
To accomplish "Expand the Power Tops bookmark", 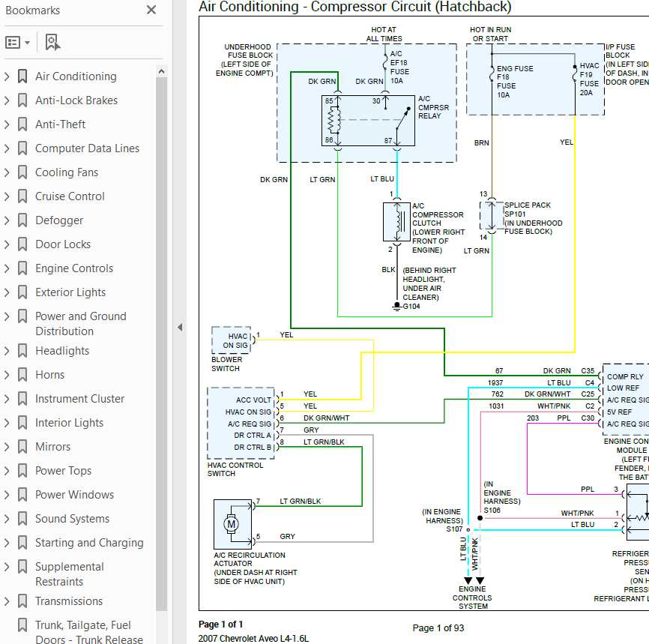I will (x=7, y=472).
